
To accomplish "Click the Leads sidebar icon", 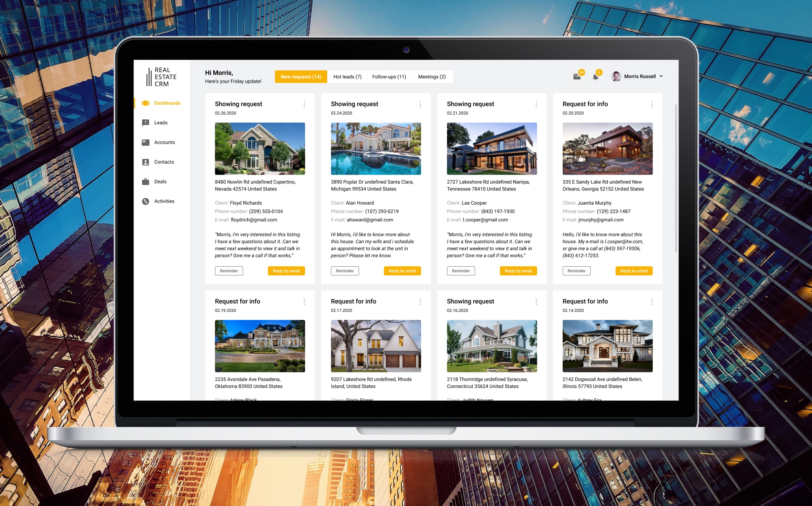I will 146,122.
